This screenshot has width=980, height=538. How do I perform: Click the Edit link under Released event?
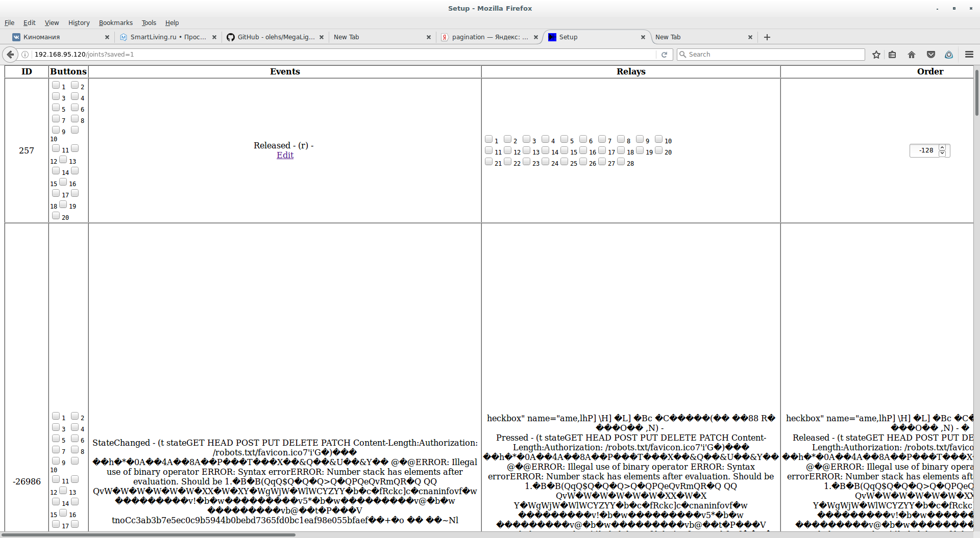(x=285, y=155)
